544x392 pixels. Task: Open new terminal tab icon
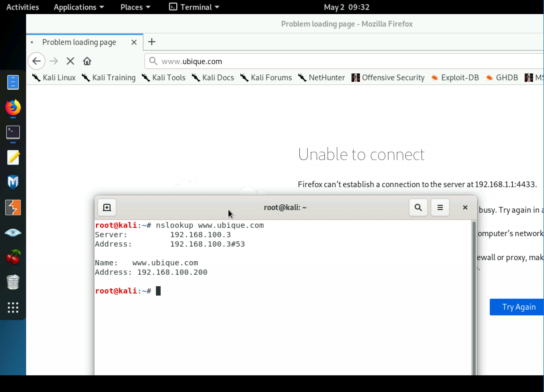pyautogui.click(x=107, y=207)
